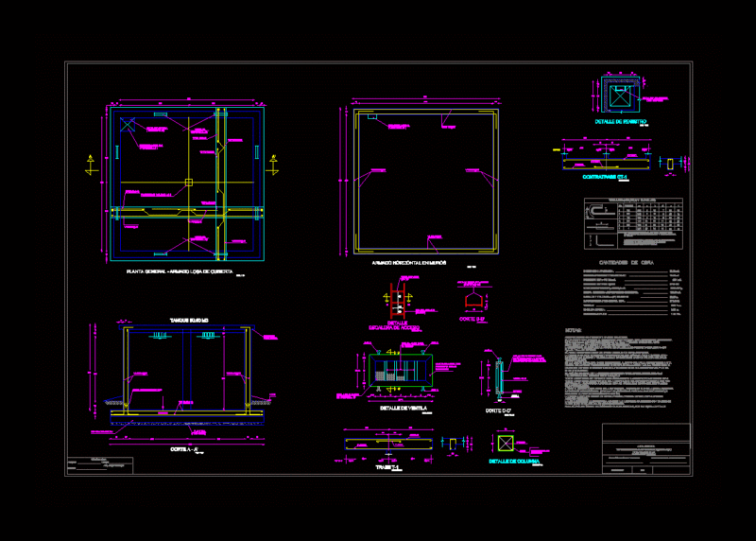Click the 'NOTAS:' heading
This screenshot has height=541, width=756.
point(574,331)
